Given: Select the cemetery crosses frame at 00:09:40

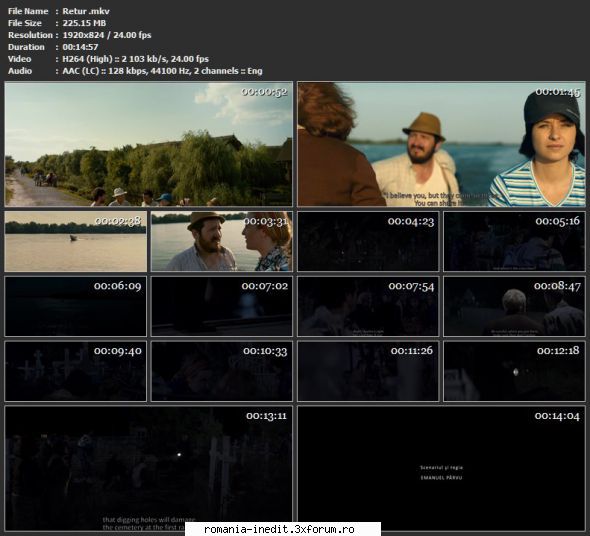Looking at the screenshot, I should pos(75,371).
